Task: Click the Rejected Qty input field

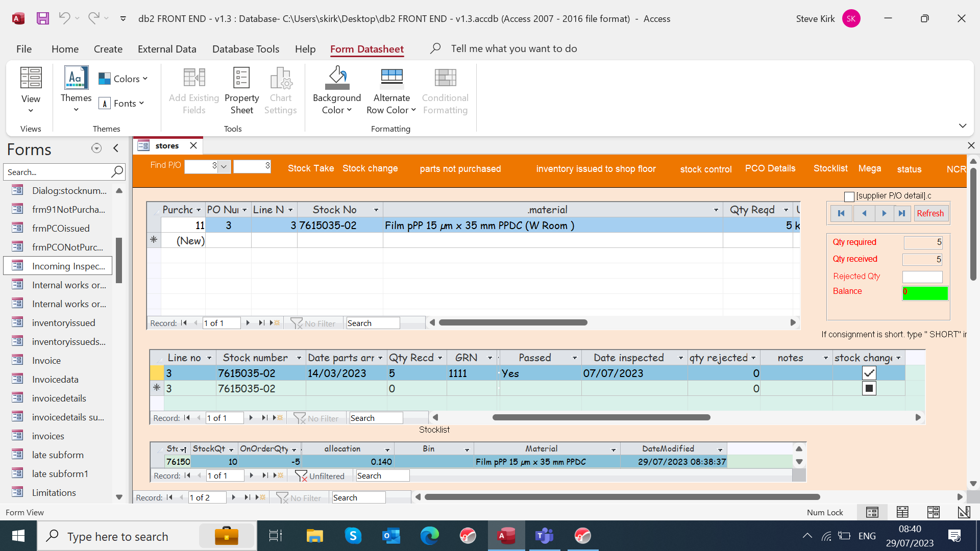Action: (x=922, y=277)
